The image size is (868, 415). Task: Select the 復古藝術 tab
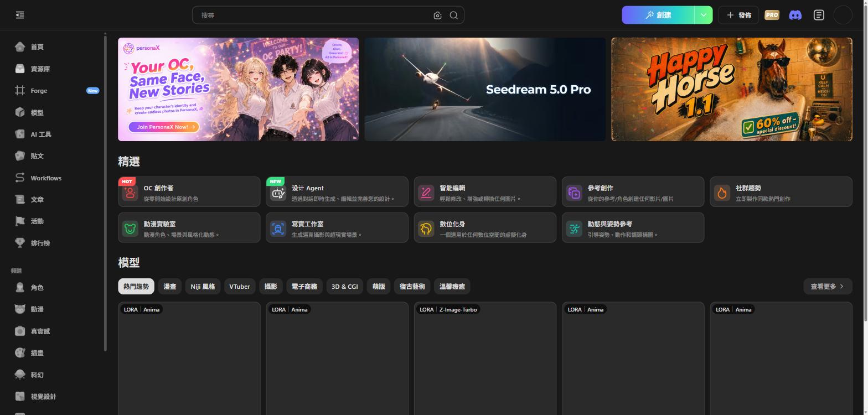412,286
